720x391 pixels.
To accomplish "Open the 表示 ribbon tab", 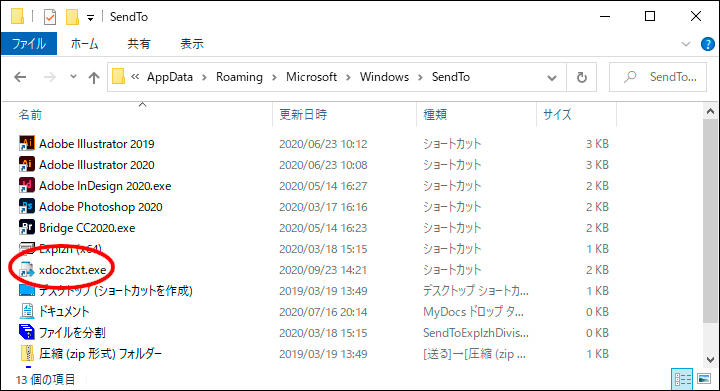I will click(192, 44).
